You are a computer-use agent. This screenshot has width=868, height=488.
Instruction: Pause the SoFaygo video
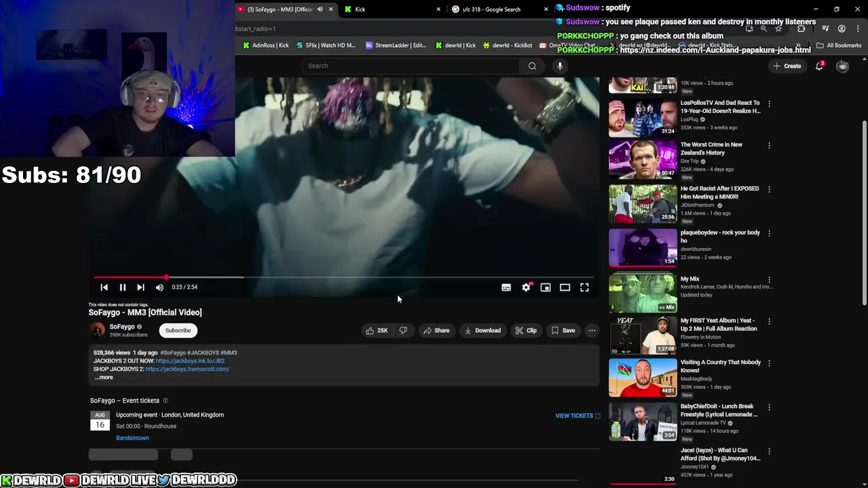123,287
